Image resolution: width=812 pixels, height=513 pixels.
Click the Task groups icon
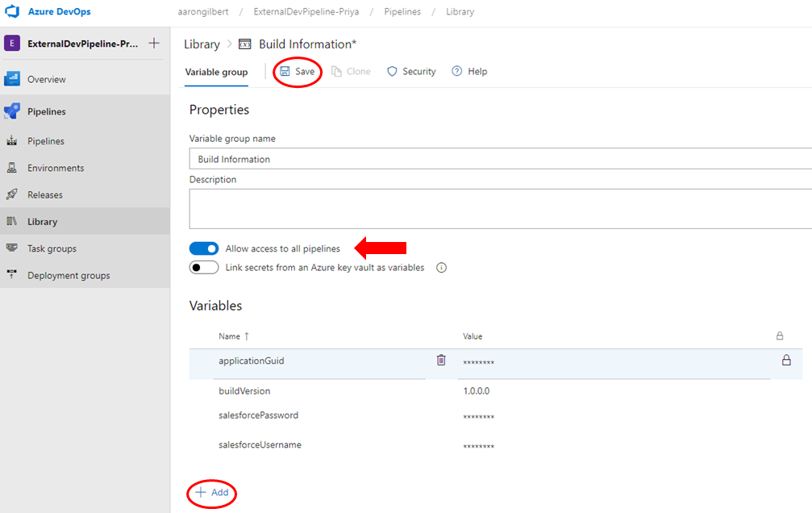point(12,248)
